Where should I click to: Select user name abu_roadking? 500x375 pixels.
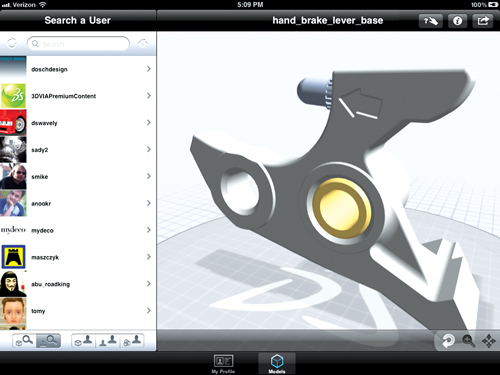pyautogui.click(x=50, y=284)
